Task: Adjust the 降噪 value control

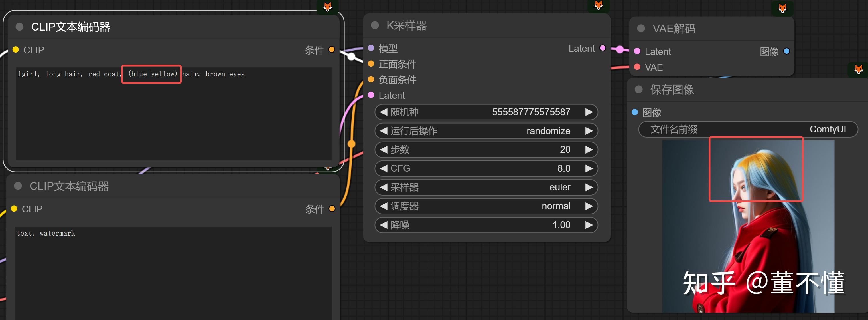Action: (x=486, y=225)
